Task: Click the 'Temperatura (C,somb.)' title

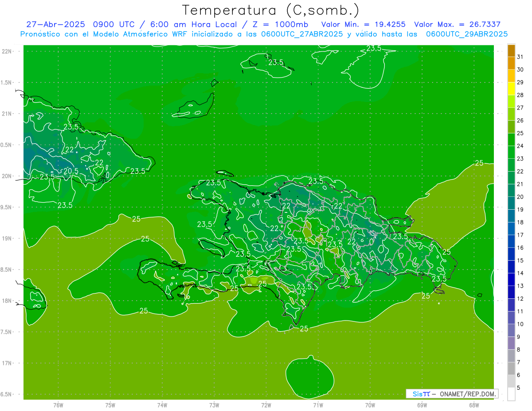Action: (270, 10)
